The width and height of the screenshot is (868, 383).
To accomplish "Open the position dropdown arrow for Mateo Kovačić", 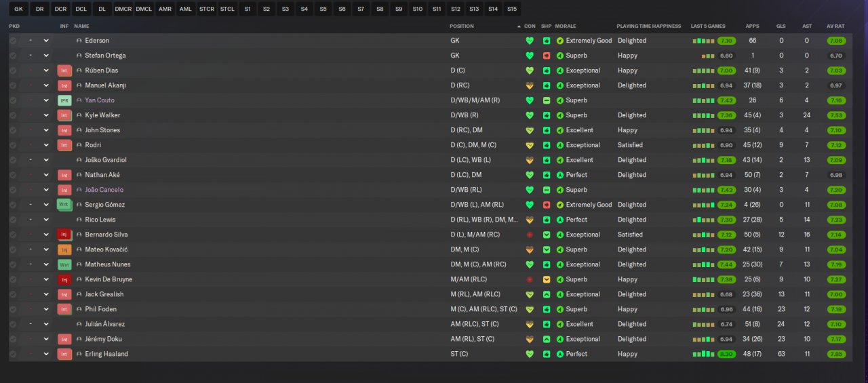I will pyautogui.click(x=46, y=249).
